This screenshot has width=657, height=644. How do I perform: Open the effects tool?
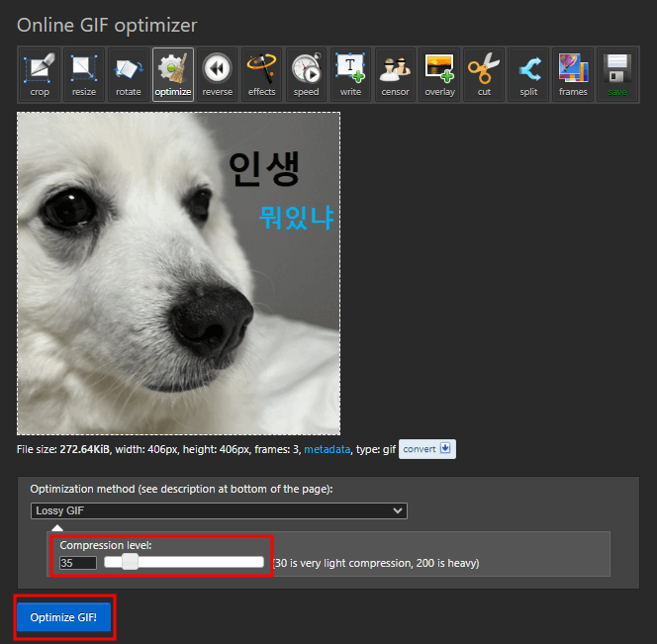click(261, 74)
